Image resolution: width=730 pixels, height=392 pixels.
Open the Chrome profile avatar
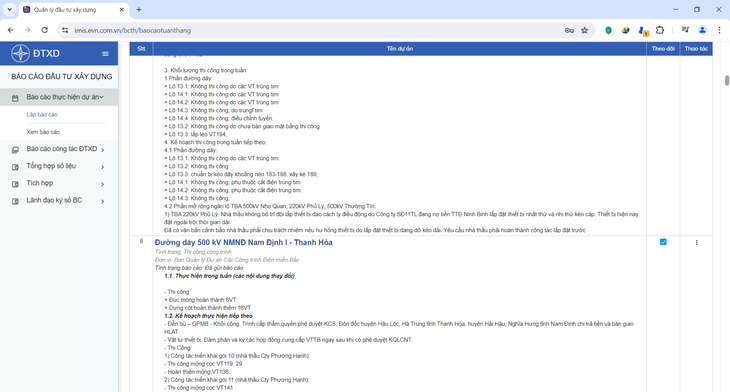pos(702,30)
